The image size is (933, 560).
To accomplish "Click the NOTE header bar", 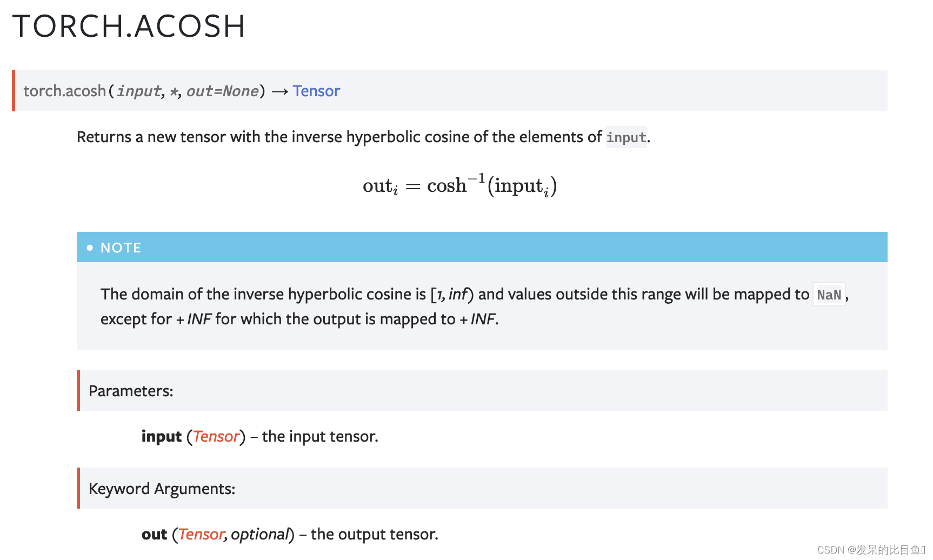I will [482, 247].
